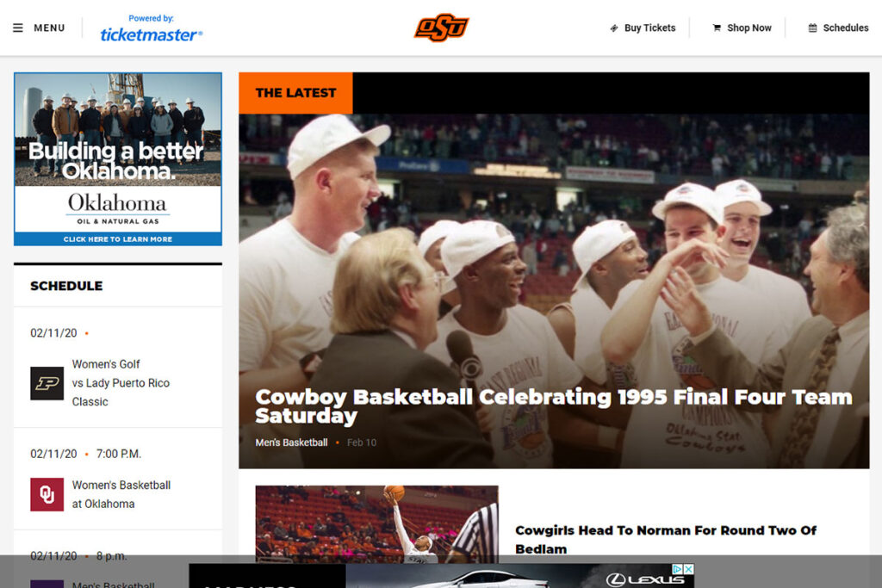Select the 02/11/20 7:00 P.M. date text
This screenshot has height=588, width=882.
pyautogui.click(x=85, y=454)
